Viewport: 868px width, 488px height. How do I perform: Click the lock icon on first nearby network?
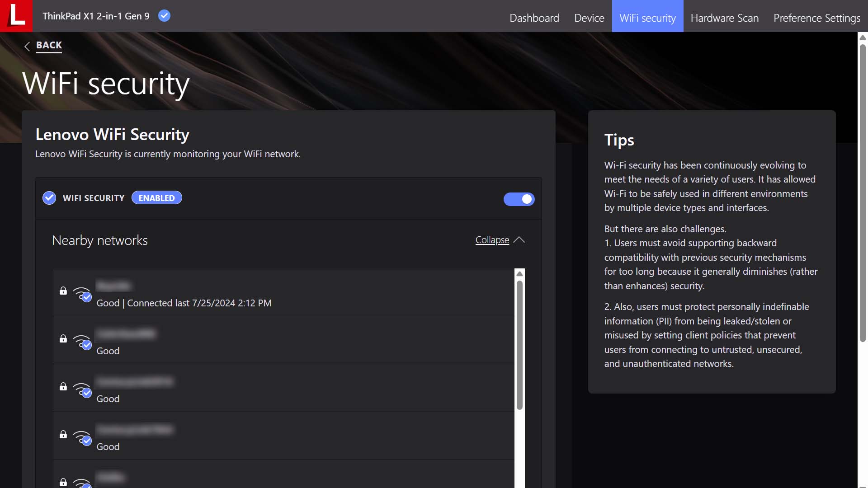tap(63, 291)
